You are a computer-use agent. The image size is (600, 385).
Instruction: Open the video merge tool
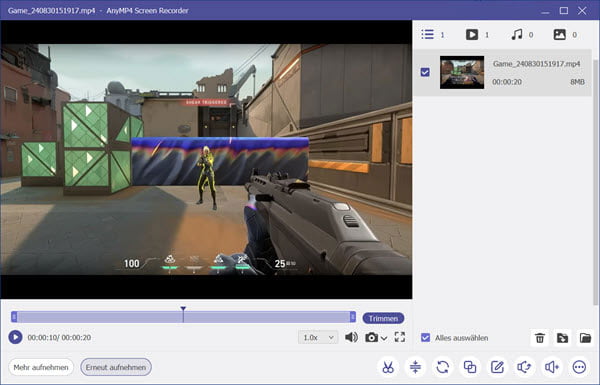[x=470, y=367]
